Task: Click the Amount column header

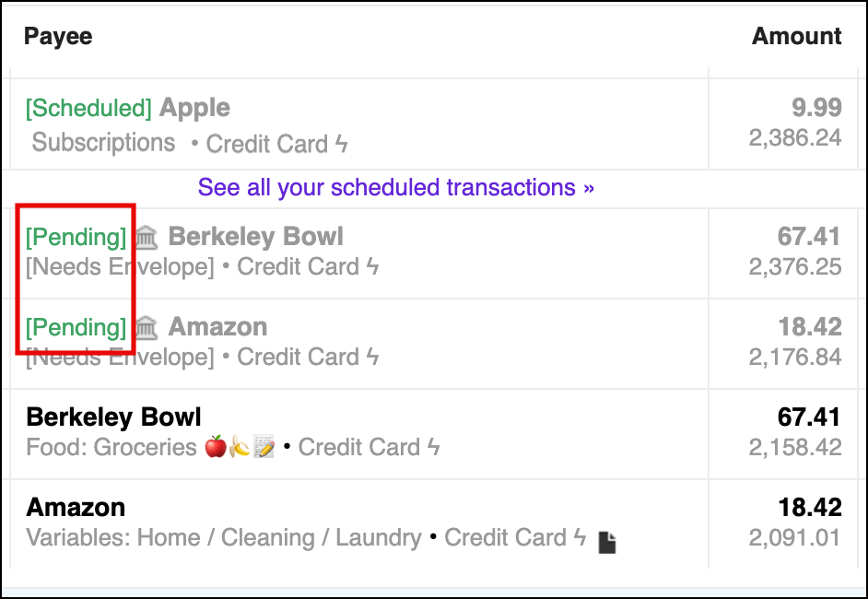Action: (796, 37)
